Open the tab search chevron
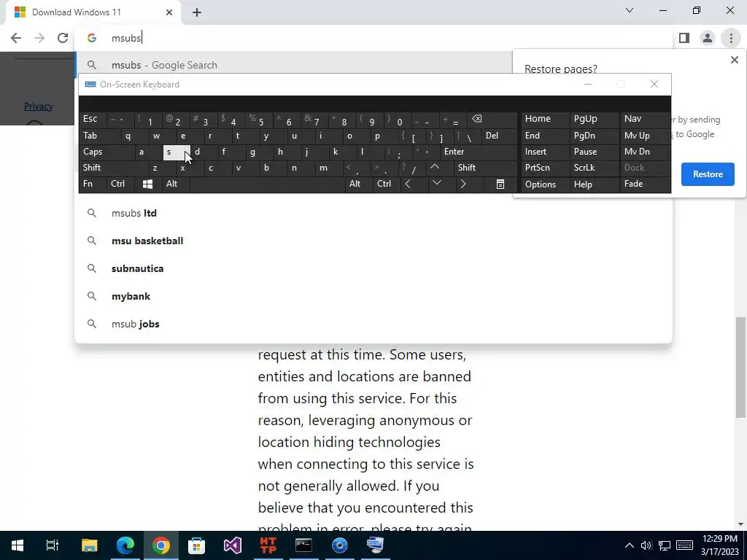747x560 pixels. [x=630, y=10]
